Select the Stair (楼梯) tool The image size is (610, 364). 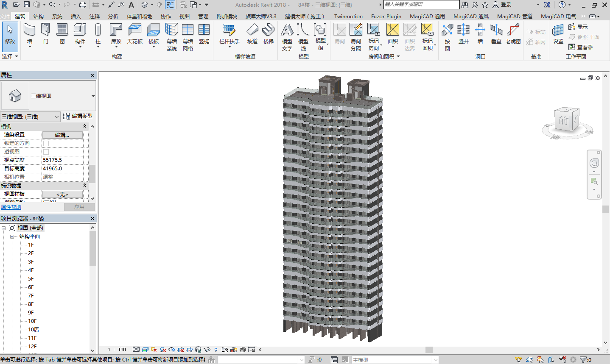pyautogui.click(x=269, y=34)
